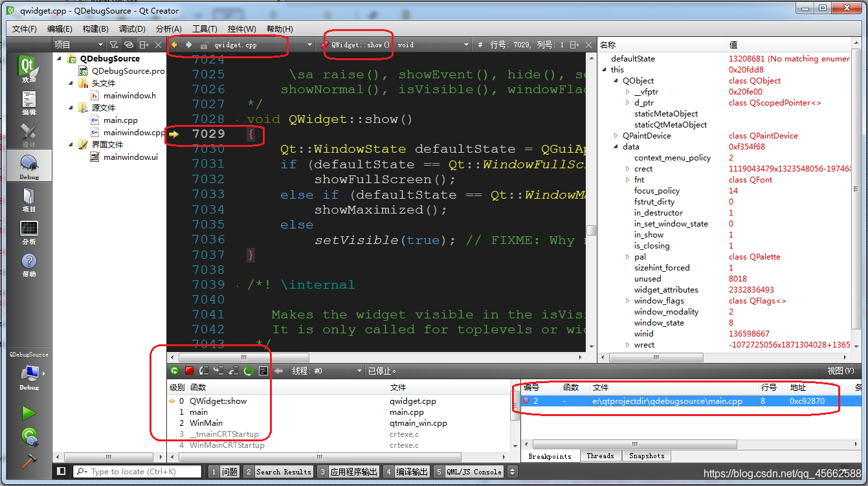
Task: Collapse the 源文件 sources folder
Action: [72, 108]
